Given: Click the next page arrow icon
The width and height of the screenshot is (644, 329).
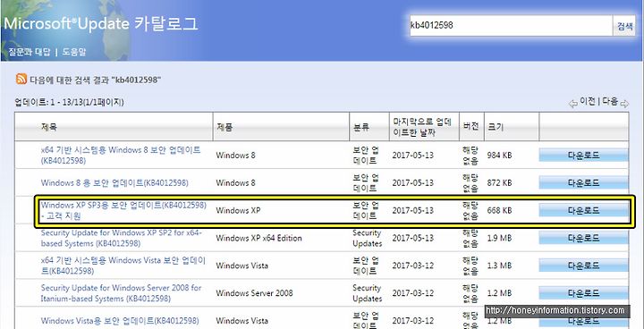Looking at the screenshot, I should [x=624, y=104].
